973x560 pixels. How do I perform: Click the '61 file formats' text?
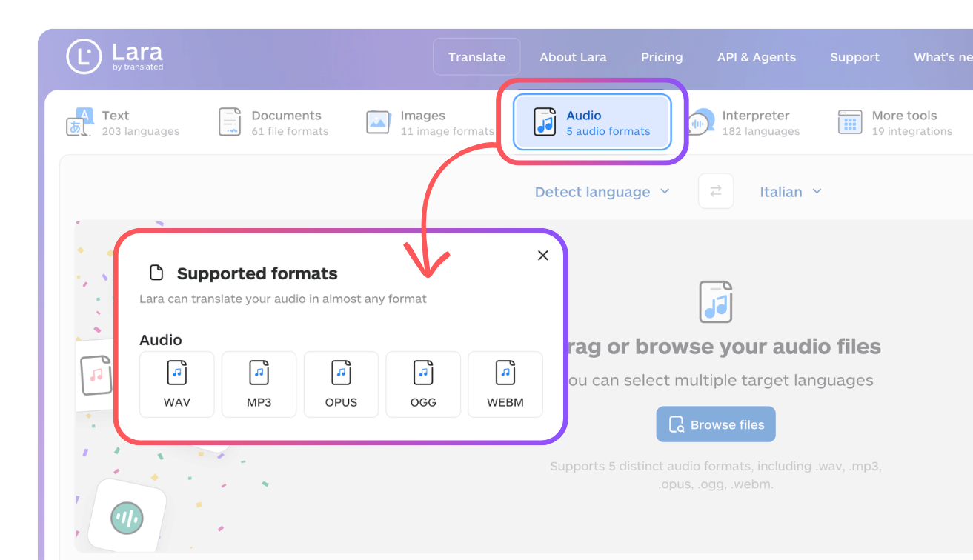290,131
